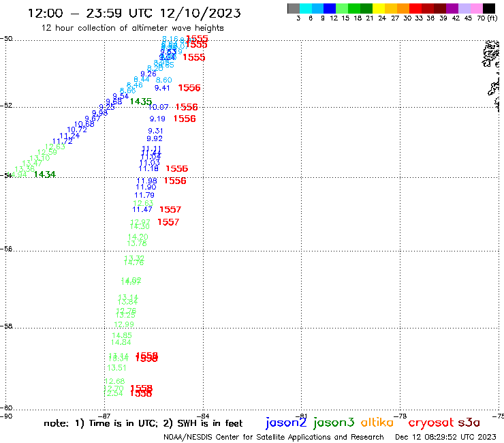Click the wave height value '9.92'
Viewport: 504px width, 443px height.
[155, 138]
